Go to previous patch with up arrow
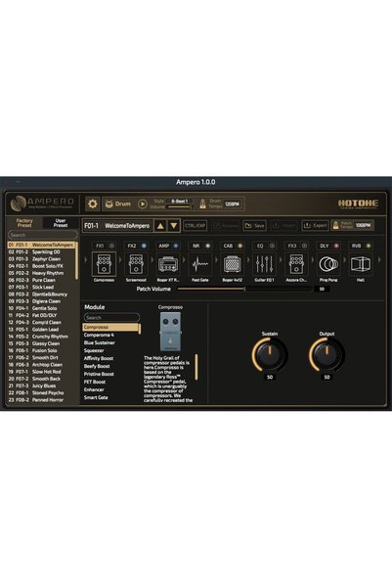392x588 pixels. 160,226
